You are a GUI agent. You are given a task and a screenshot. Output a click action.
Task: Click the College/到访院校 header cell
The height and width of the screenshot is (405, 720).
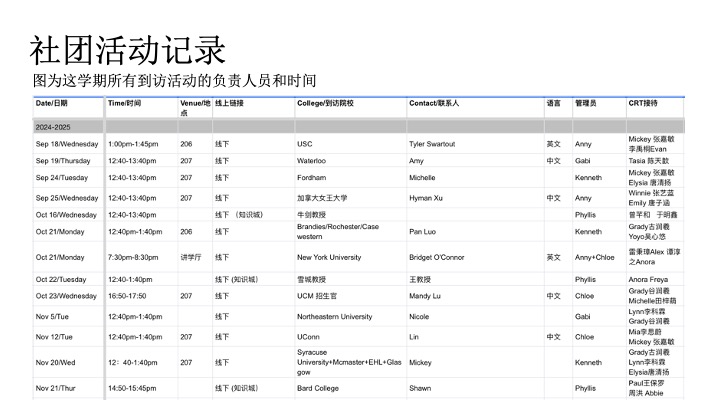[325, 103]
